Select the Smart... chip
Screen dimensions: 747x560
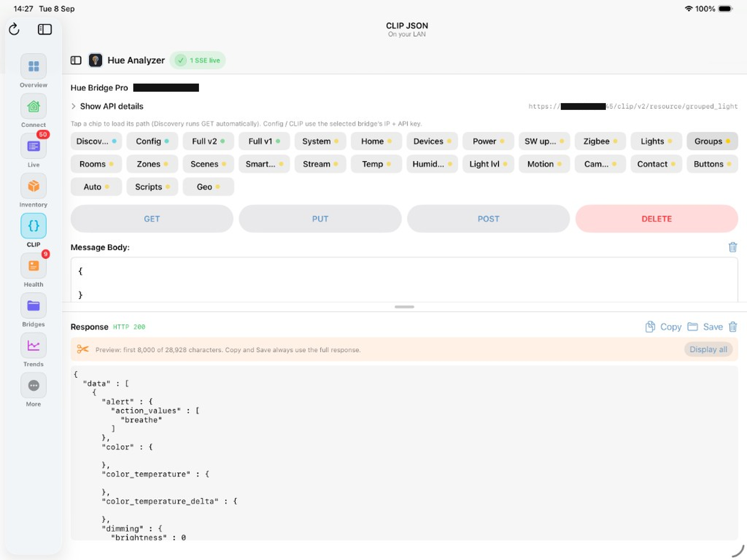264,164
